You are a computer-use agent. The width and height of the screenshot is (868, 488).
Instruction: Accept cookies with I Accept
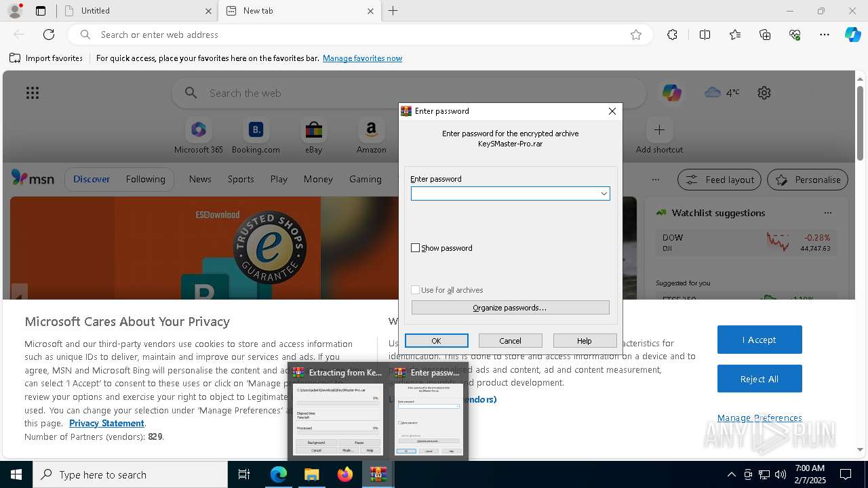point(759,340)
